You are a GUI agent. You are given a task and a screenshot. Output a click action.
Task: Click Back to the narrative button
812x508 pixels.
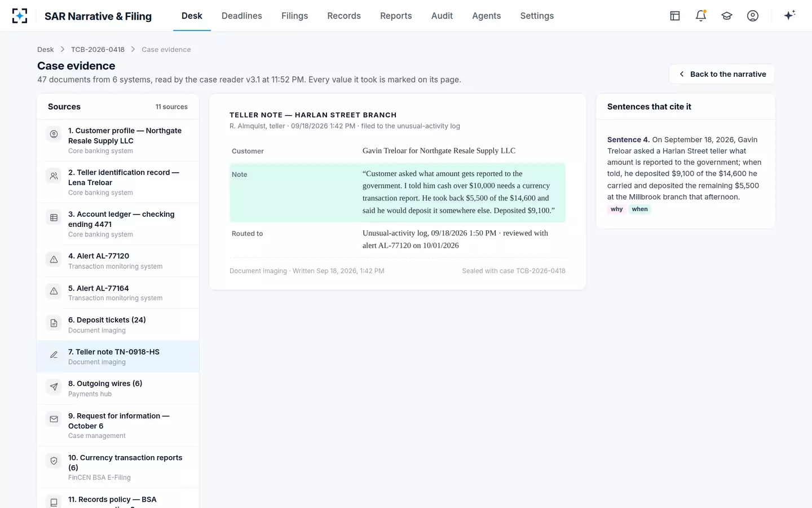click(x=722, y=74)
